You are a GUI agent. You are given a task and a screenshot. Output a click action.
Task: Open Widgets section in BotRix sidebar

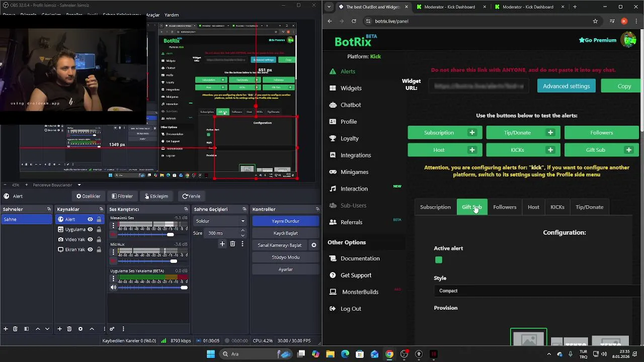tap(351, 88)
